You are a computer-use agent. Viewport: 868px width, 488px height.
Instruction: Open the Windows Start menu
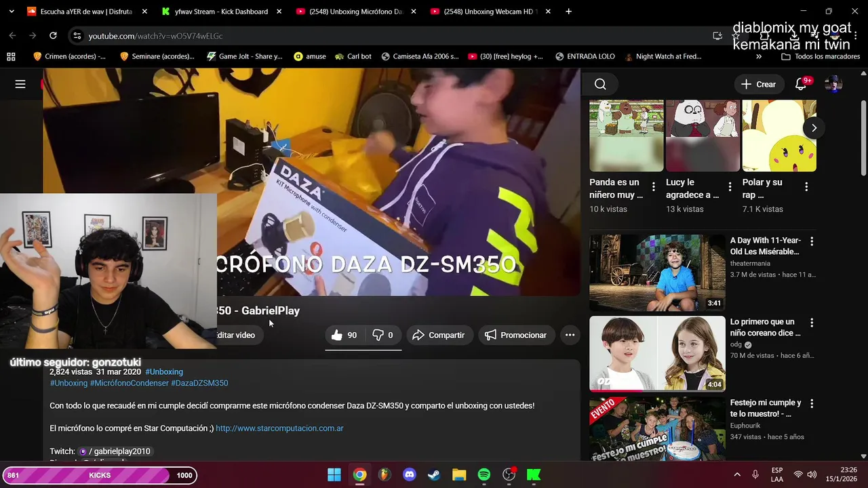tap(334, 474)
